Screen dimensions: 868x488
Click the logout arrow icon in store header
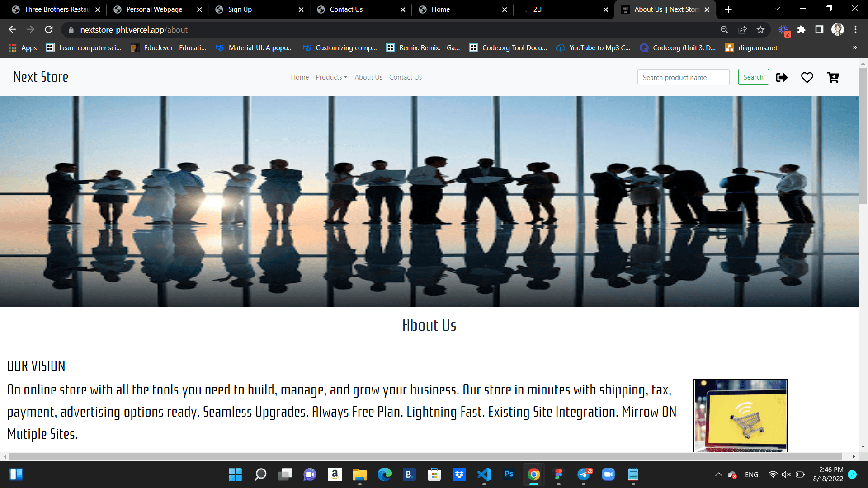point(782,78)
